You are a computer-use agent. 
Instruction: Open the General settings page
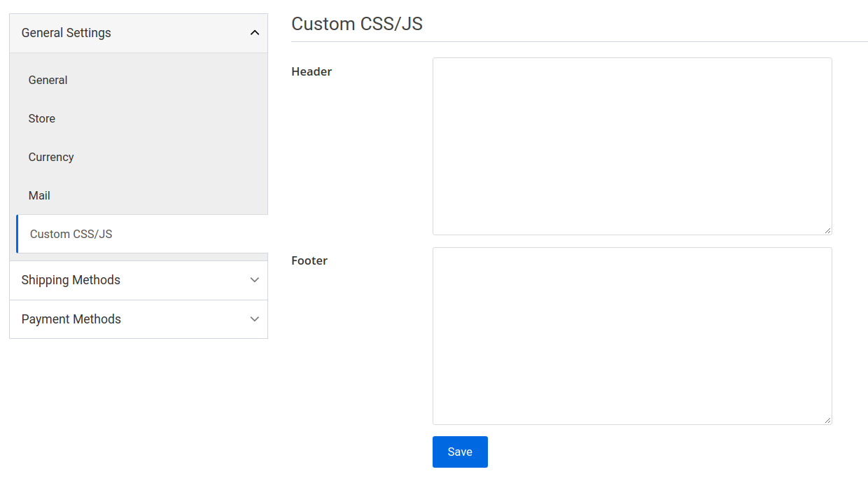tap(48, 80)
